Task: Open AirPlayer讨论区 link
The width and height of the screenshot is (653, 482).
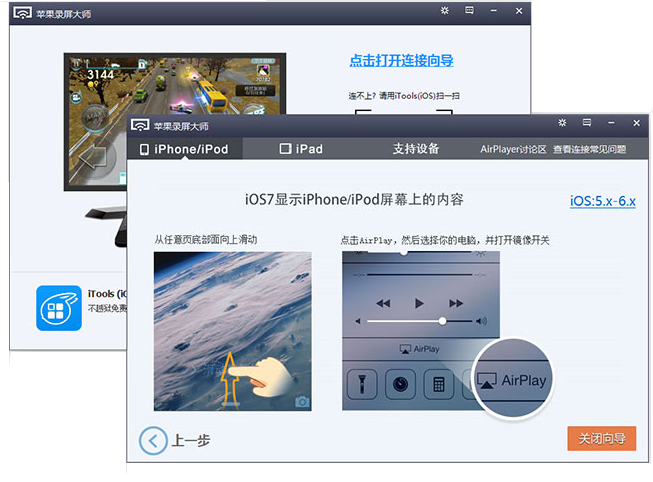Action: (513, 150)
